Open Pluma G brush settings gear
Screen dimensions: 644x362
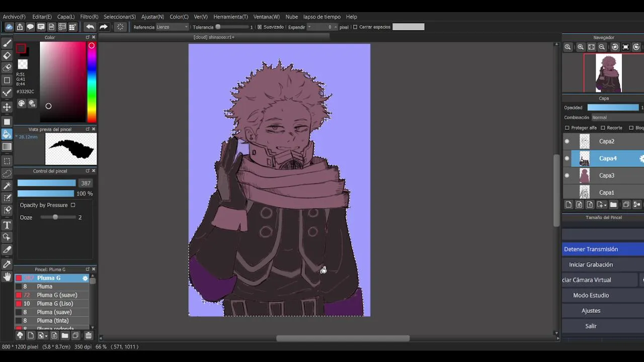(85, 278)
